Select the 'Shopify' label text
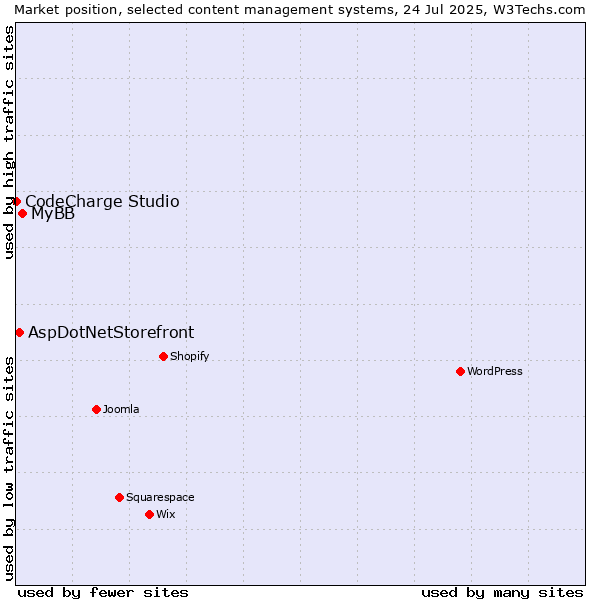 click(189, 357)
